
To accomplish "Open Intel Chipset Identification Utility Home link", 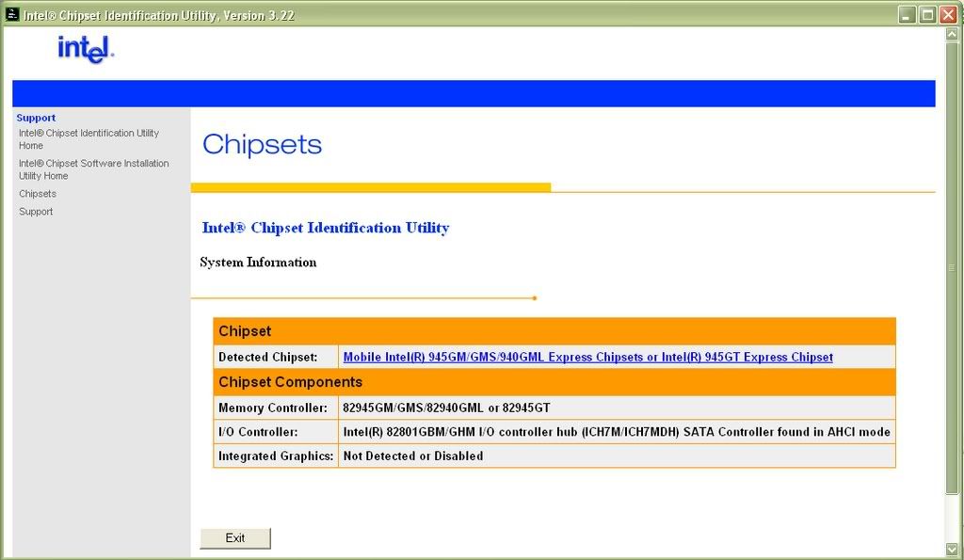I will [x=88, y=139].
